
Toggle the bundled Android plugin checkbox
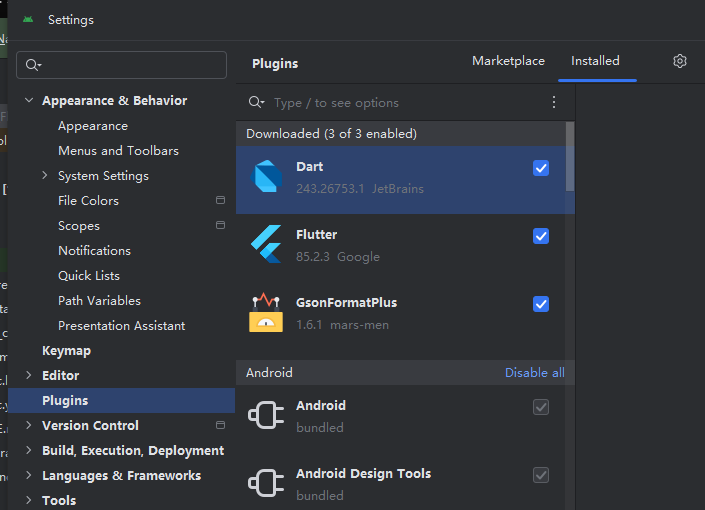coord(541,407)
